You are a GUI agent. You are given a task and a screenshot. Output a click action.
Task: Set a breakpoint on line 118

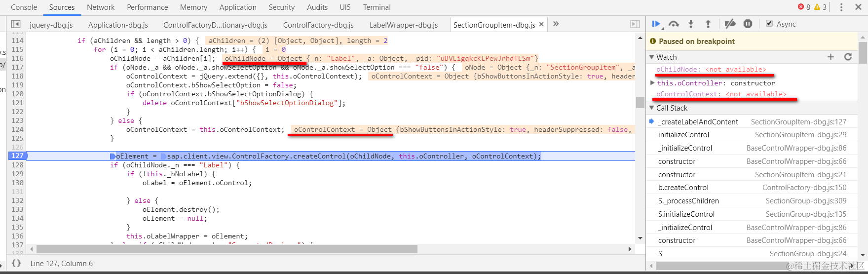click(x=17, y=76)
